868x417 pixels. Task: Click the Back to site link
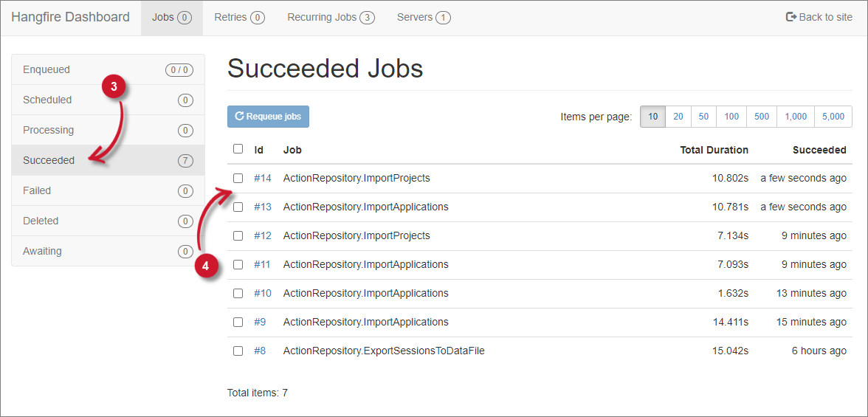coord(819,17)
